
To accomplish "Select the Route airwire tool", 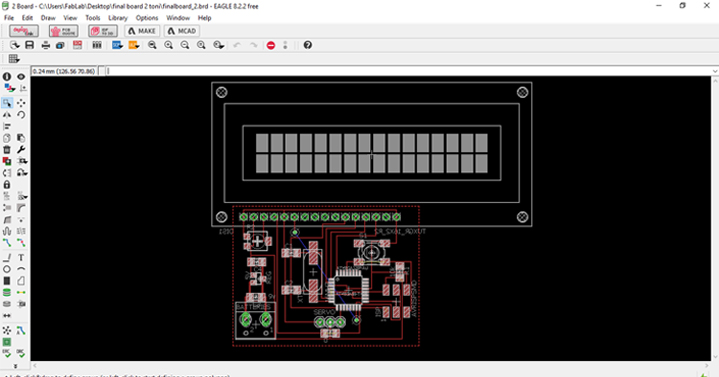I will click(x=7, y=243).
